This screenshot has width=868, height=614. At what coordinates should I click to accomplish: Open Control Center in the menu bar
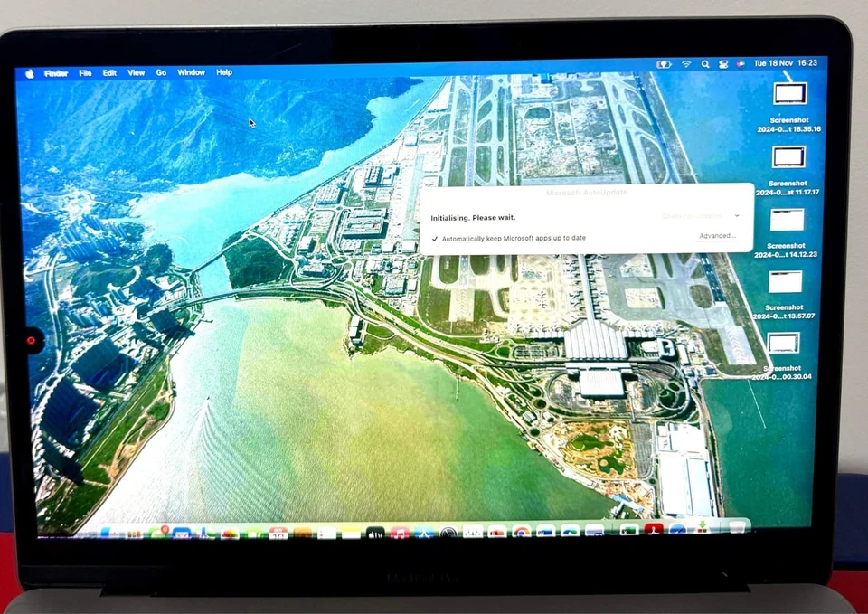coord(723,64)
